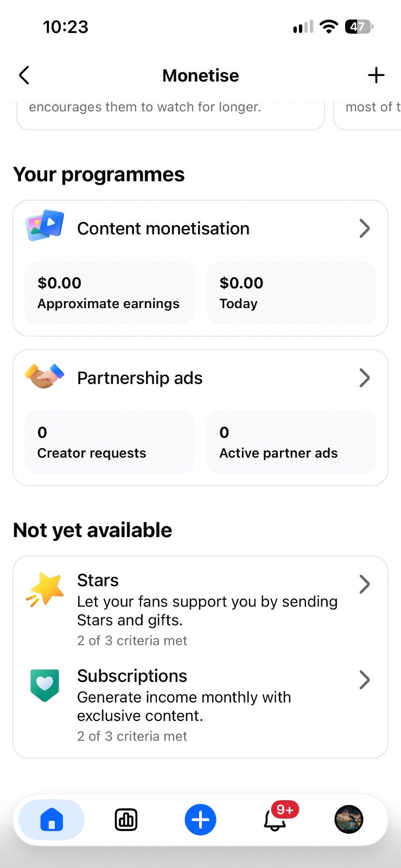Open Approximate earnings $0.00 card

click(110, 293)
